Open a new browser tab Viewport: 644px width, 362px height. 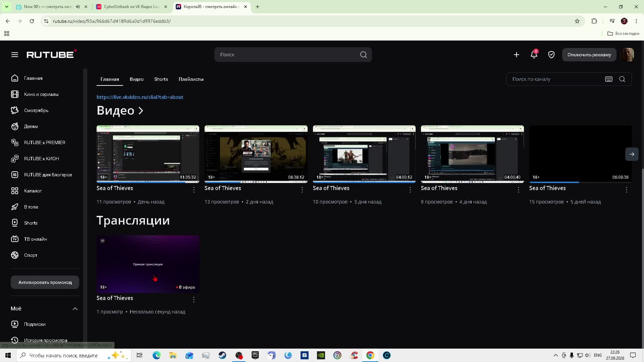pos(258,7)
